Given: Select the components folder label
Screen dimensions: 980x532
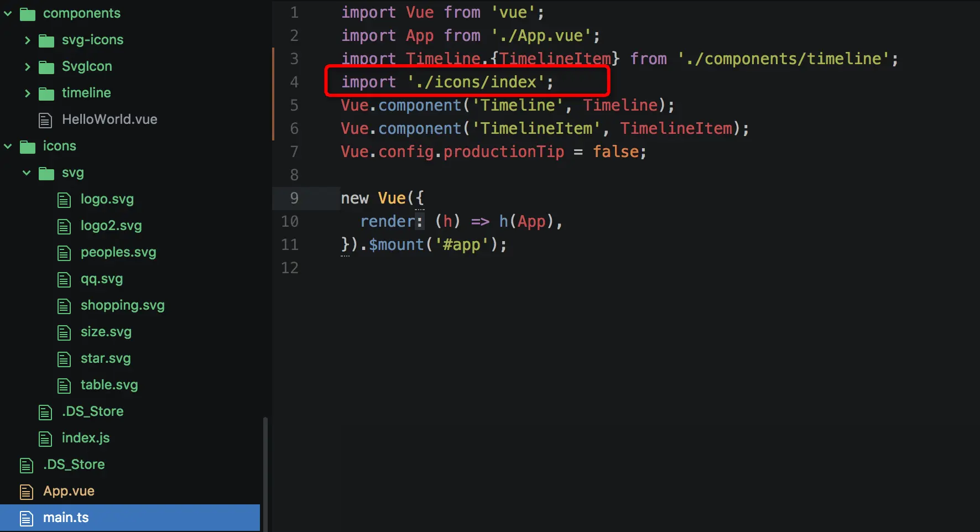Looking at the screenshot, I should tap(82, 13).
